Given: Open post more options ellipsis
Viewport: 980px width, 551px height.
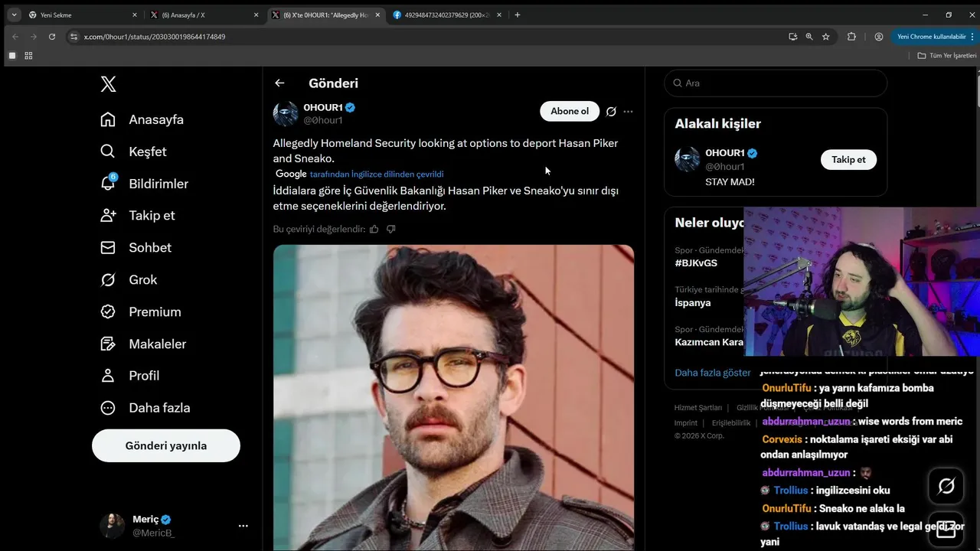Looking at the screenshot, I should pyautogui.click(x=628, y=112).
